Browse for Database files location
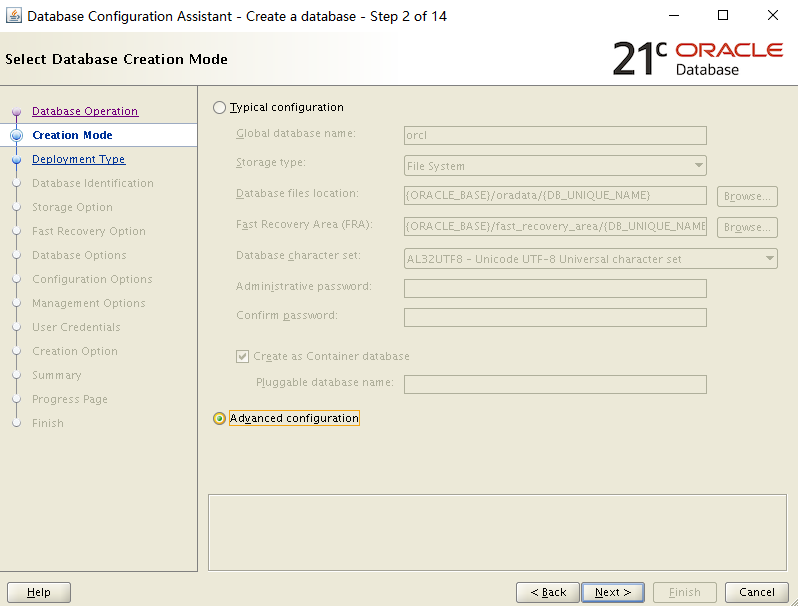The width and height of the screenshot is (798, 606). pyautogui.click(x=746, y=196)
